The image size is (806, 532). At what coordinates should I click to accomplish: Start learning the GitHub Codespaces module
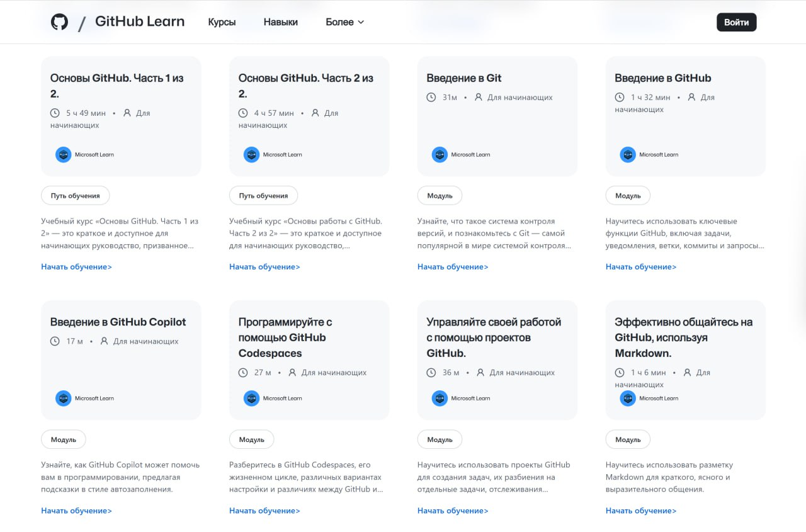coord(265,511)
